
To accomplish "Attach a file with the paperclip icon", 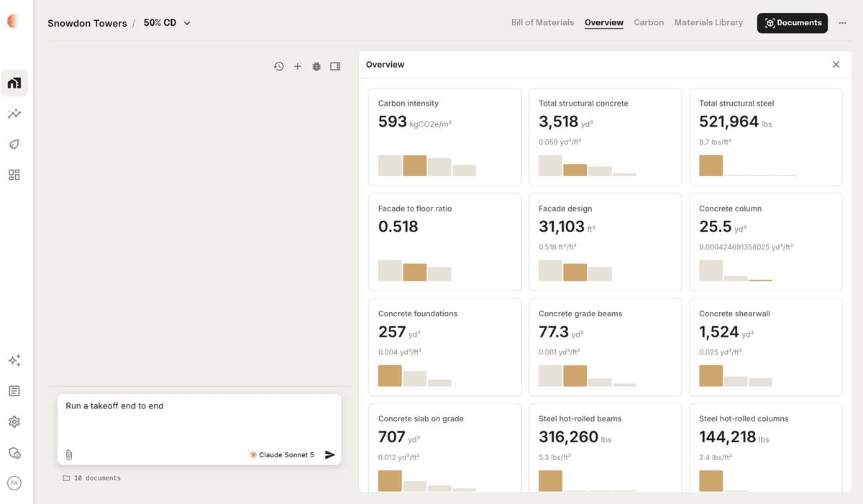I will click(x=69, y=455).
